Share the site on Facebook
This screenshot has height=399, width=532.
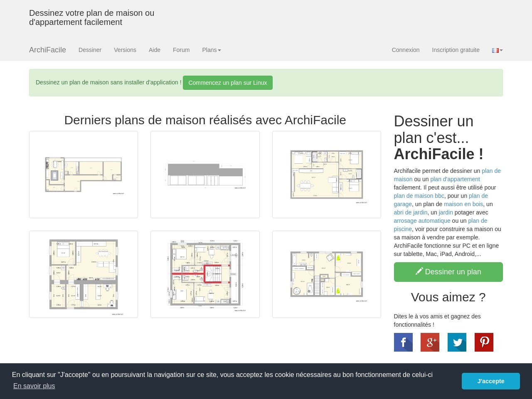[x=403, y=342]
